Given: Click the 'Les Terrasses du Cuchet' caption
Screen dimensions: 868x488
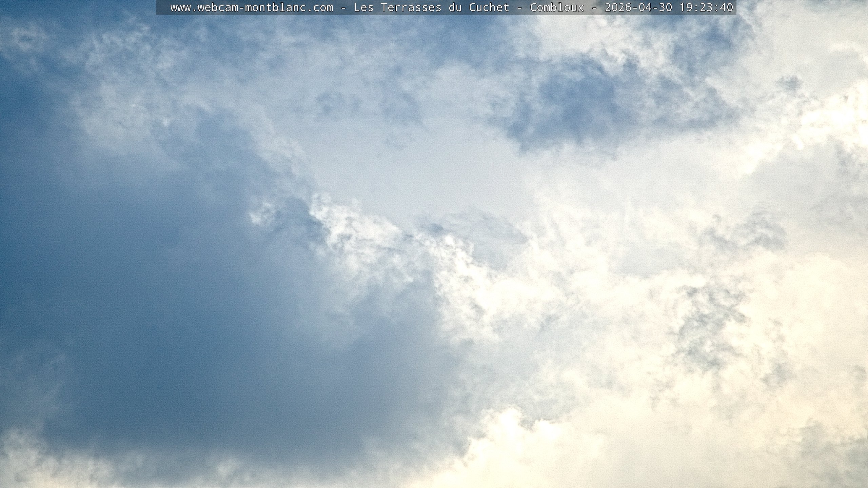Looking at the screenshot, I should coord(431,7).
